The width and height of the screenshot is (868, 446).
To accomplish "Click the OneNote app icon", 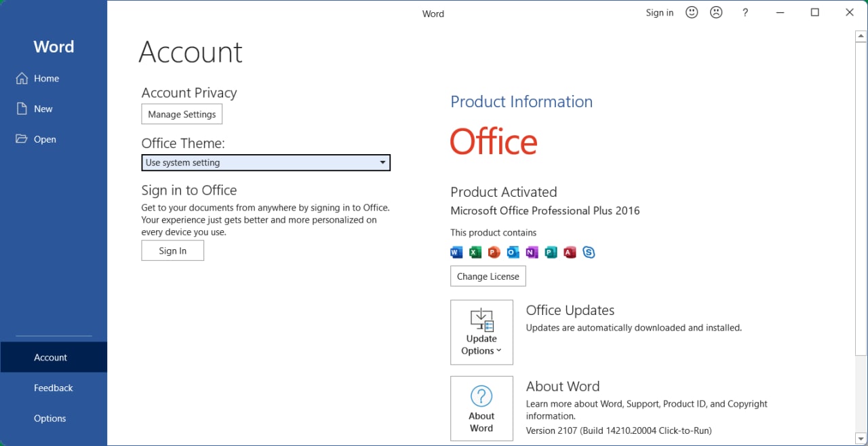I will [x=532, y=253].
